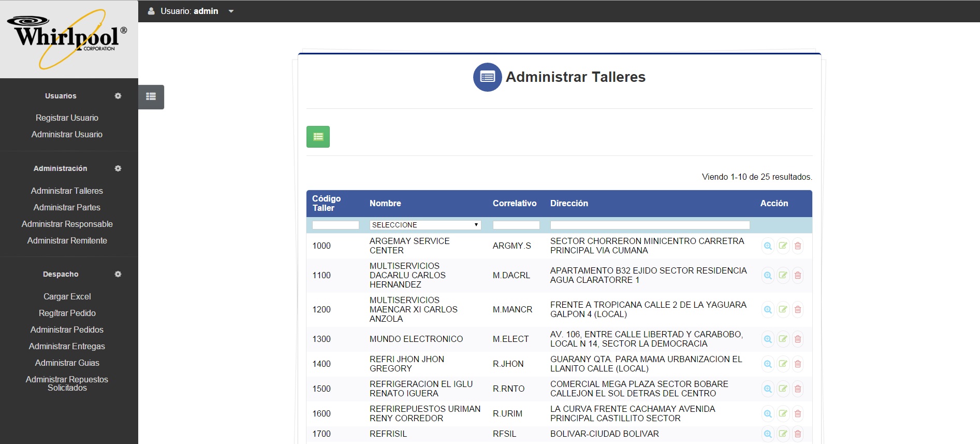Click the Despacho gear icon
The width and height of the screenshot is (980, 444).
tap(118, 274)
